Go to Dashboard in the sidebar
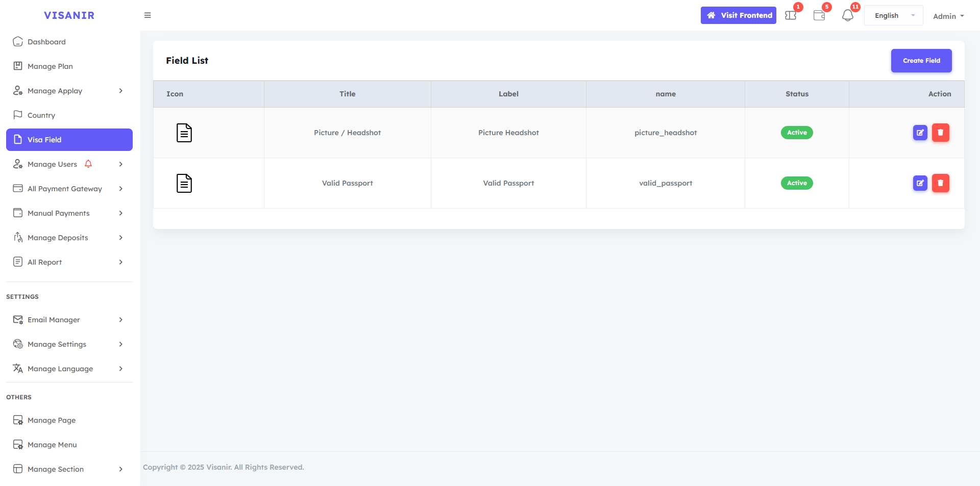The height and width of the screenshot is (486, 980). (46, 42)
